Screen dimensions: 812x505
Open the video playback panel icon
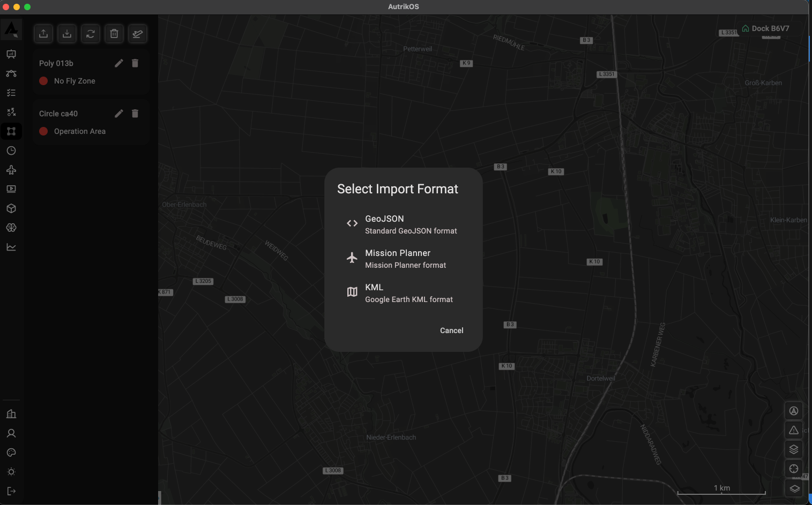point(11,189)
